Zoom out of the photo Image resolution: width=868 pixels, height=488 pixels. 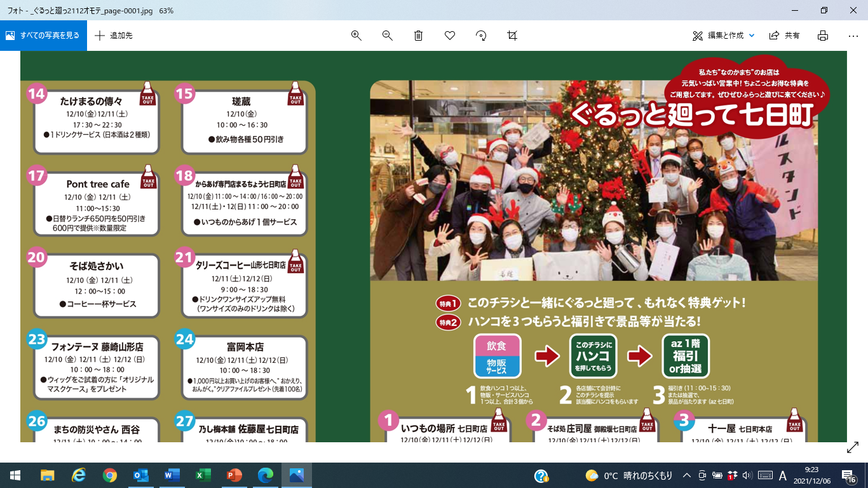click(388, 36)
